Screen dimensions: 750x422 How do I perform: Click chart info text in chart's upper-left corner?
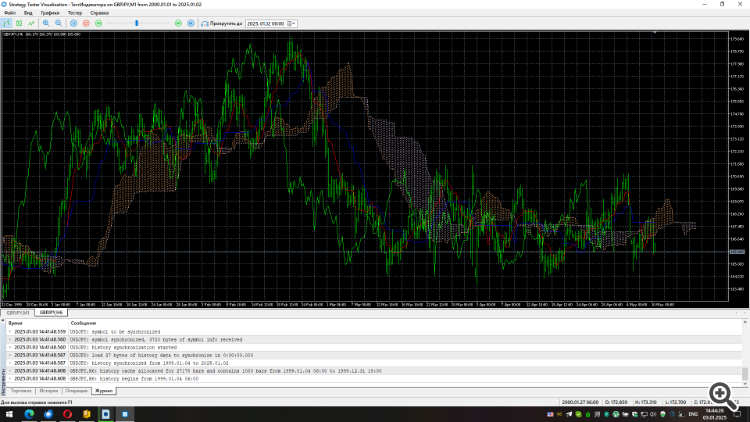[42, 34]
